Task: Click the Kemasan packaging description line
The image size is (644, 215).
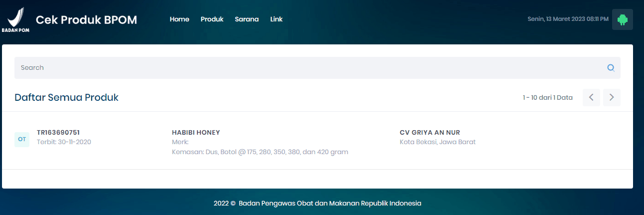Action: pos(260,152)
